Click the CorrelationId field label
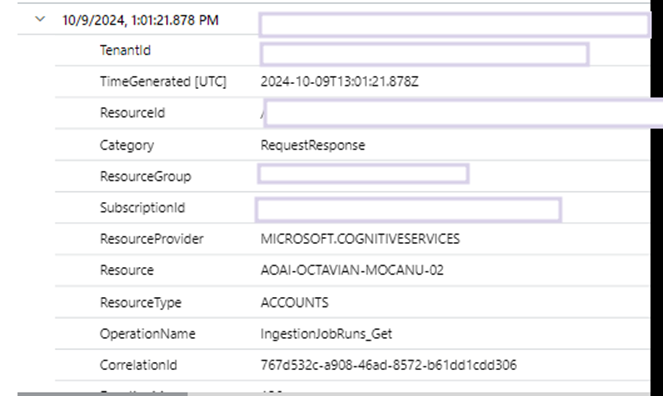 (x=138, y=365)
